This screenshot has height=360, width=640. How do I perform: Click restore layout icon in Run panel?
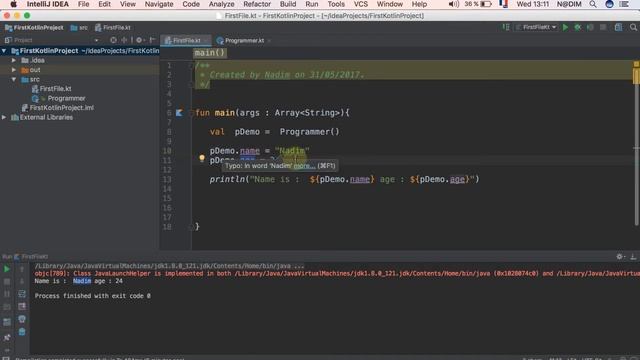(x=7, y=322)
